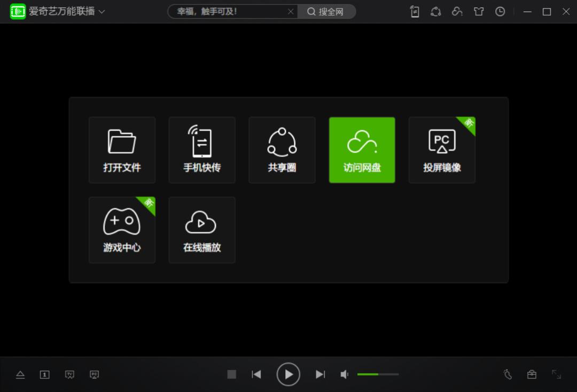577x392 pixels.
Task: Adjust the green volume slider
Action: point(374,374)
